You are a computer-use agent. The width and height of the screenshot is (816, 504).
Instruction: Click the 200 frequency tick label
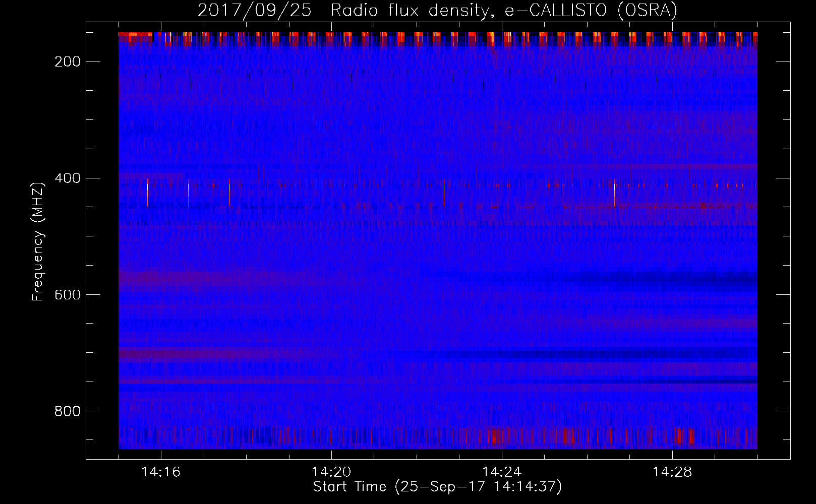[x=68, y=61]
